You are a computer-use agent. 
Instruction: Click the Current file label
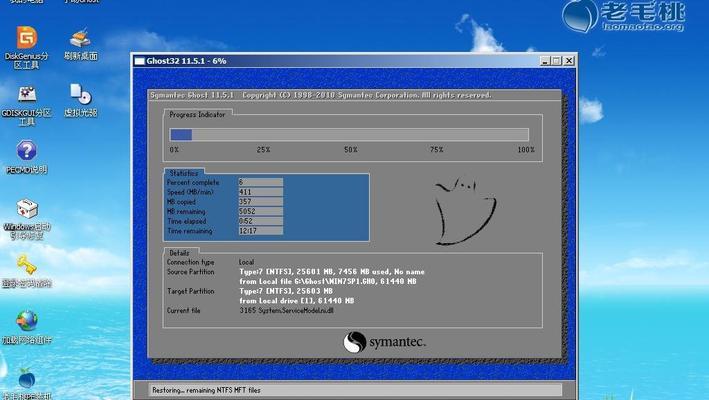click(x=183, y=311)
